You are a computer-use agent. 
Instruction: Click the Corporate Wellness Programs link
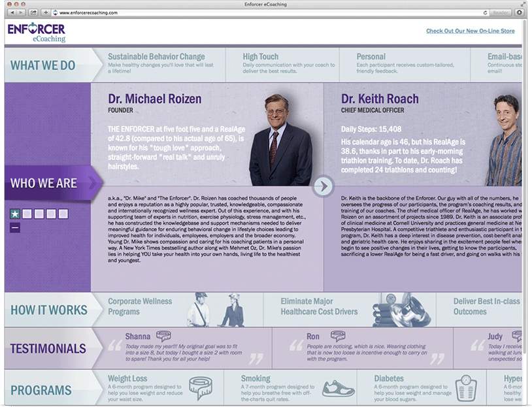[x=140, y=306]
